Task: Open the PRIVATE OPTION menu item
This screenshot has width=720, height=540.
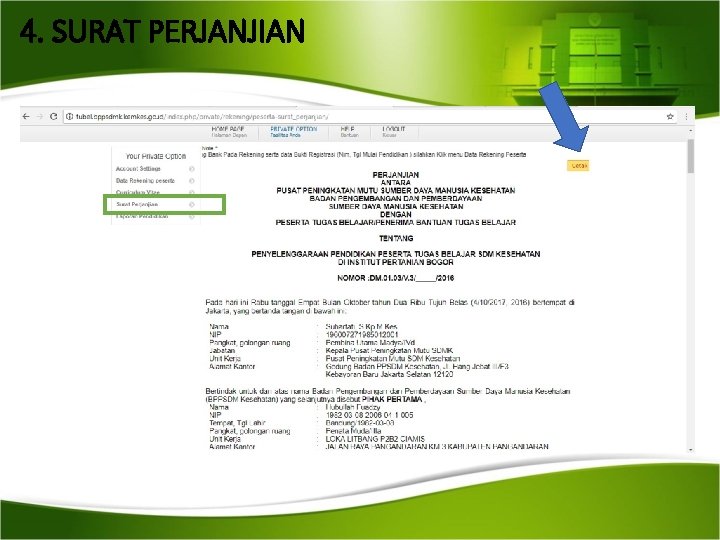Action: [293, 132]
